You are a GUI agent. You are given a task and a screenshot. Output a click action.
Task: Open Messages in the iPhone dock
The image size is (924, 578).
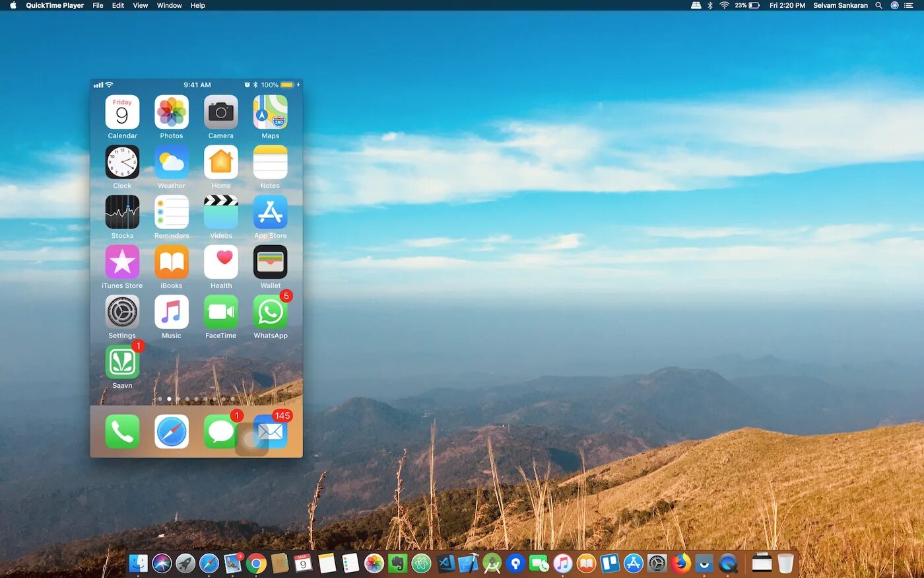click(221, 432)
